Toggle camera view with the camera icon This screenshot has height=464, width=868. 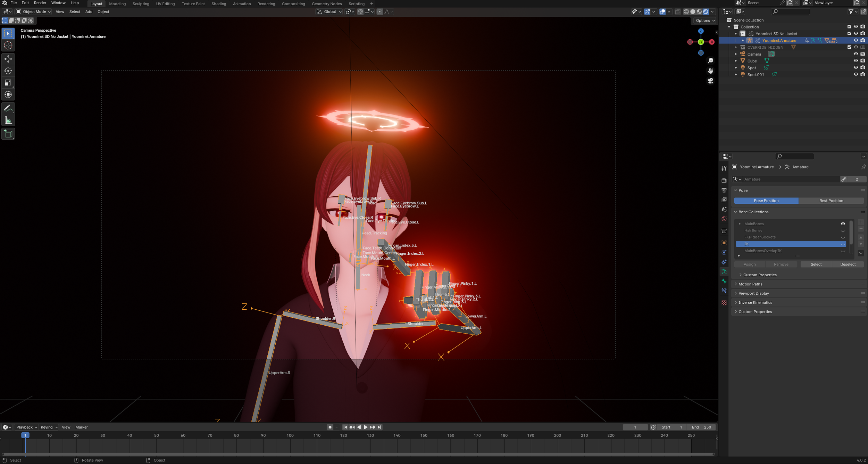(711, 81)
